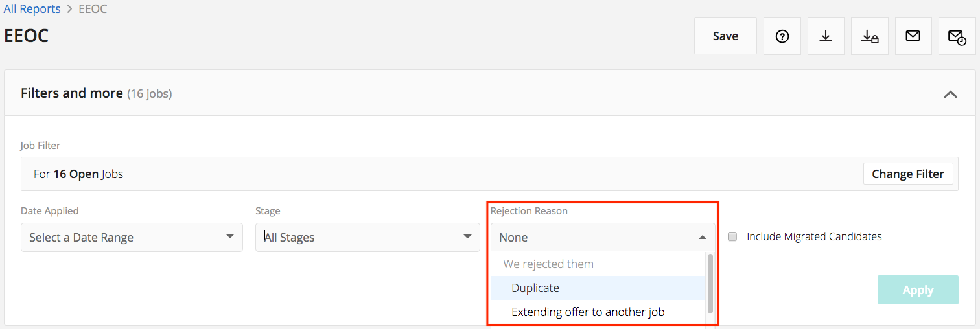Open the Date Applied range dropdown
Viewport: 980px width, 329px height.
click(132, 238)
